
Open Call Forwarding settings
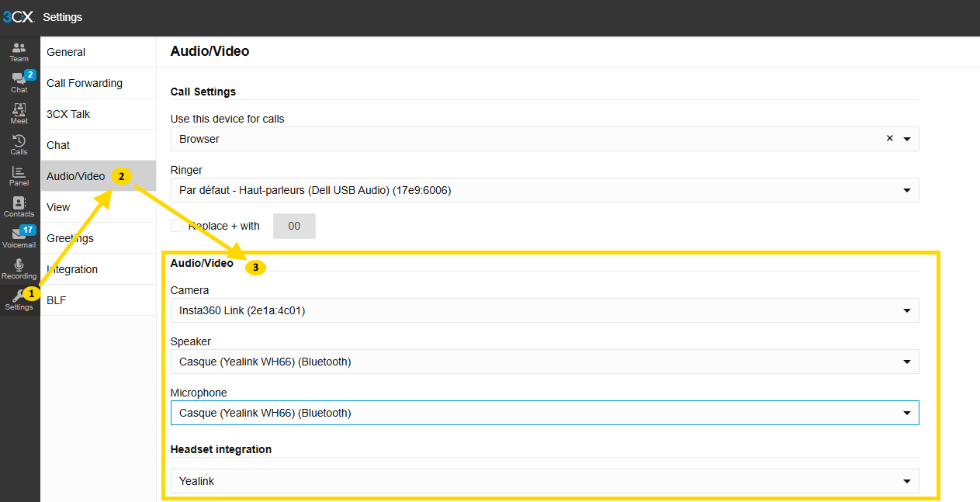click(99, 83)
